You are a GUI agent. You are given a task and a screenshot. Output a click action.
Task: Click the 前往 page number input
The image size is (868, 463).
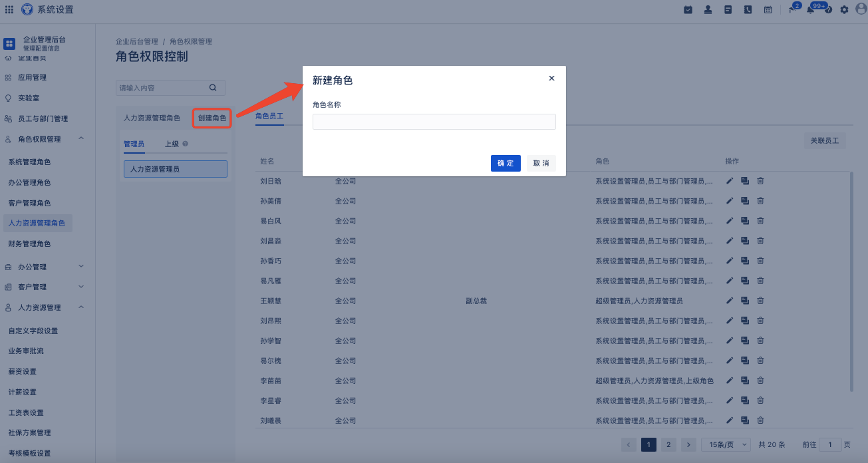click(x=830, y=444)
